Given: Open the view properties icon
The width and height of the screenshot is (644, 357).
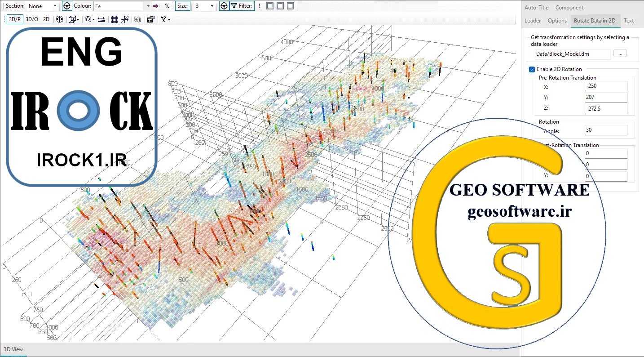Looking at the screenshot, I should pyautogui.click(x=151, y=19).
